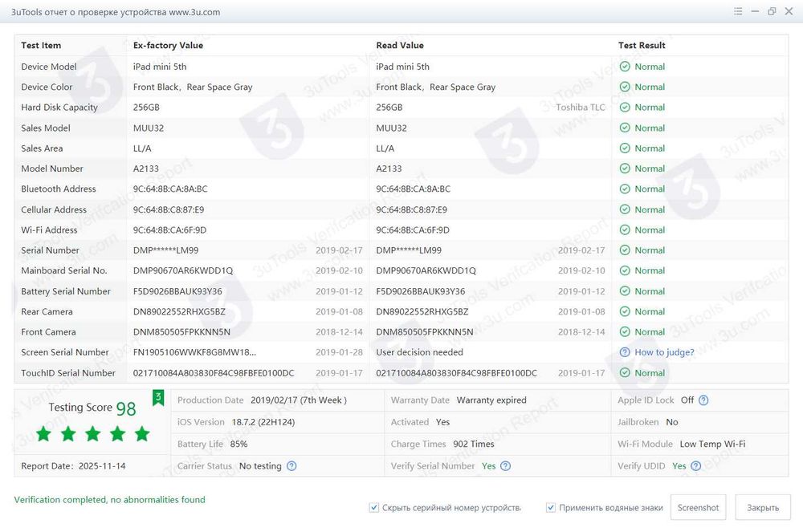This screenshot has height=532, width=803.
Task: Click the Ex-factory Value column header
Action: tap(168, 45)
